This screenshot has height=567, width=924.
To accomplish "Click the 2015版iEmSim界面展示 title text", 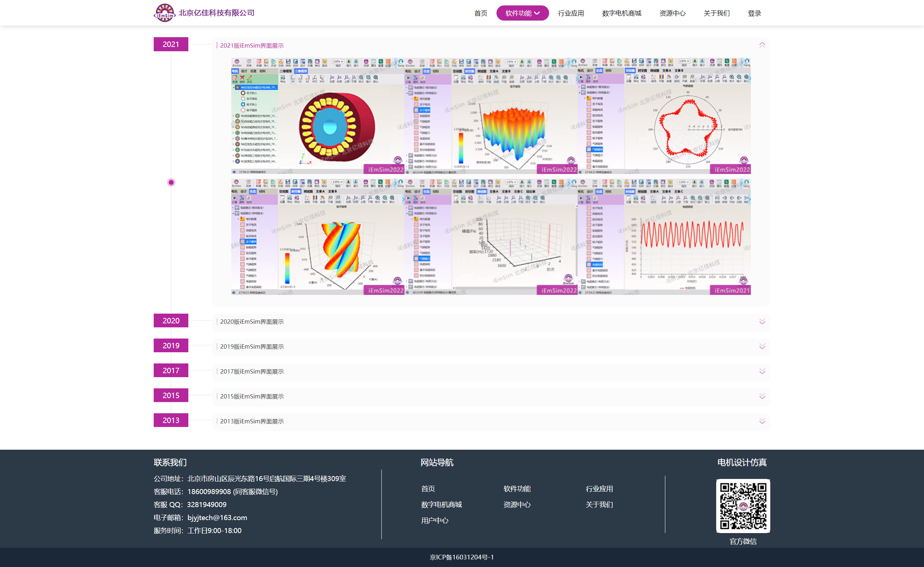I will coord(251,396).
